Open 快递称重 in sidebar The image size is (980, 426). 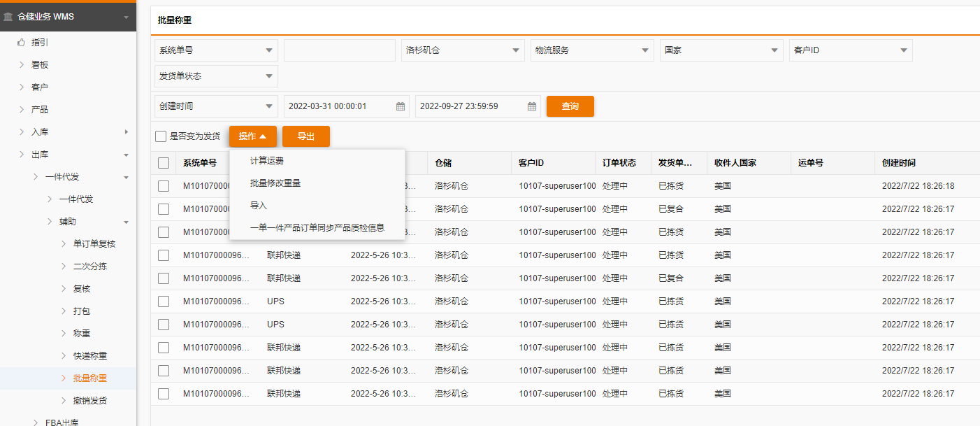(90, 356)
